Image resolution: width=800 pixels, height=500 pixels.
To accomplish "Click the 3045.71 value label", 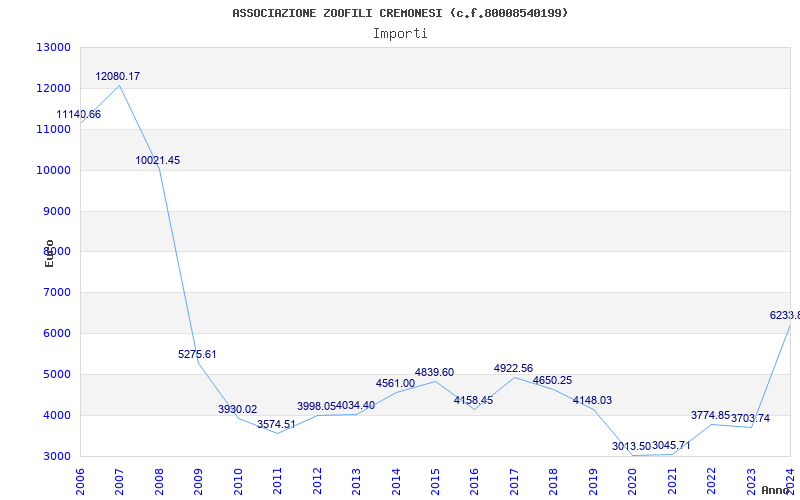I will coord(671,445).
